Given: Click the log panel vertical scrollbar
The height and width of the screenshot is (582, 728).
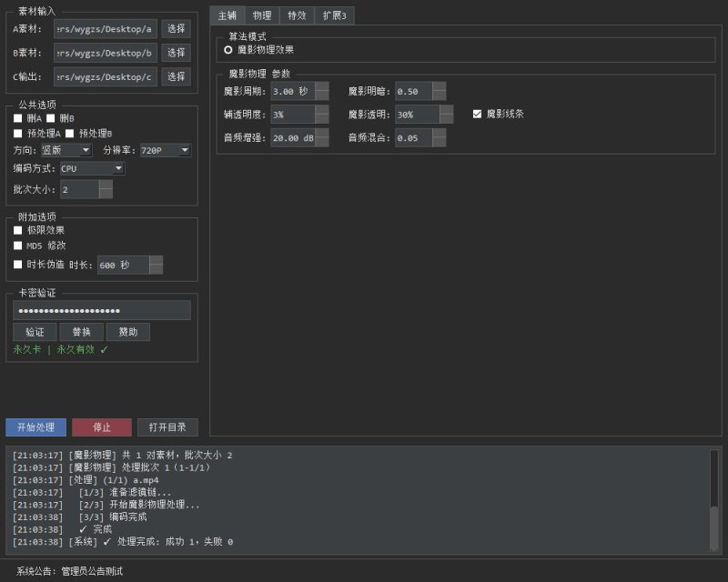Looking at the screenshot, I should (x=714, y=498).
